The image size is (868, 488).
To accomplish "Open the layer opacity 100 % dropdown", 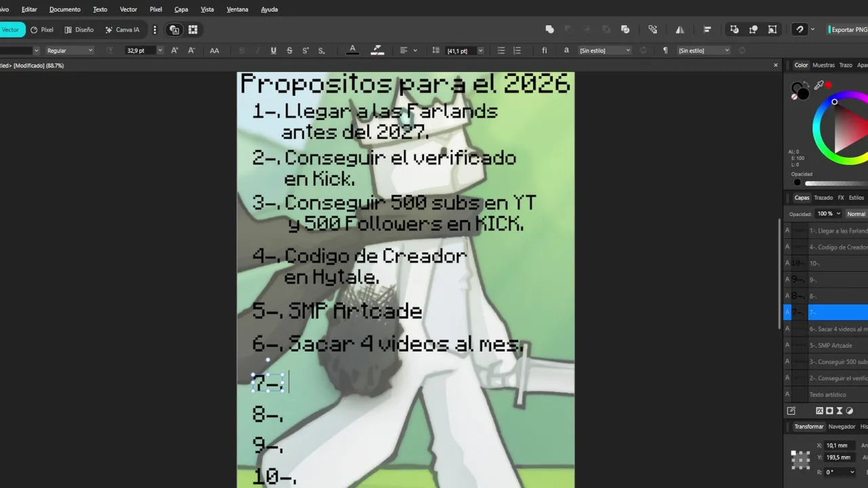I will (828, 213).
